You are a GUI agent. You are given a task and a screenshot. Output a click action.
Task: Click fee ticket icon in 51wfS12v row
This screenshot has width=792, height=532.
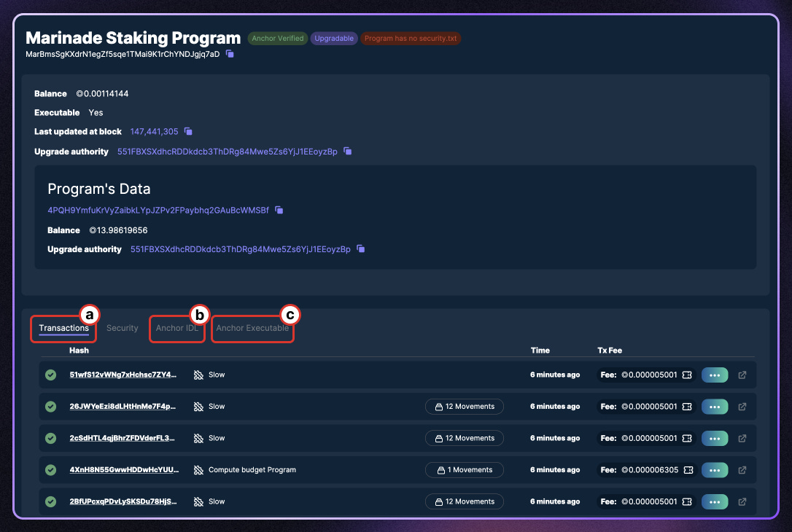pyautogui.click(x=687, y=375)
